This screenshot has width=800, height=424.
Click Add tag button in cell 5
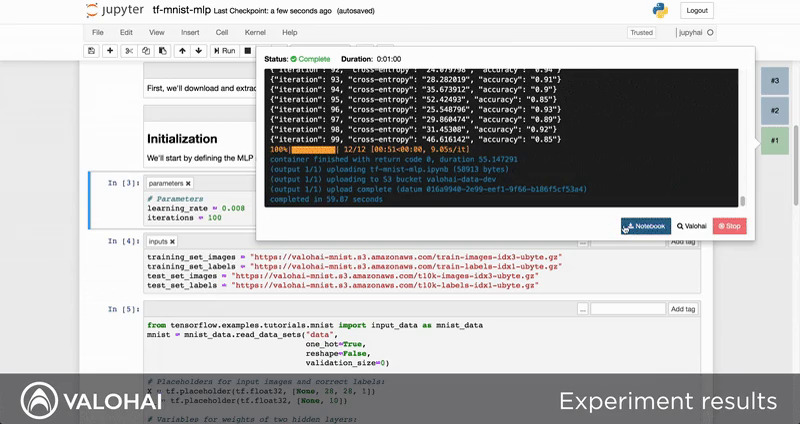683,309
